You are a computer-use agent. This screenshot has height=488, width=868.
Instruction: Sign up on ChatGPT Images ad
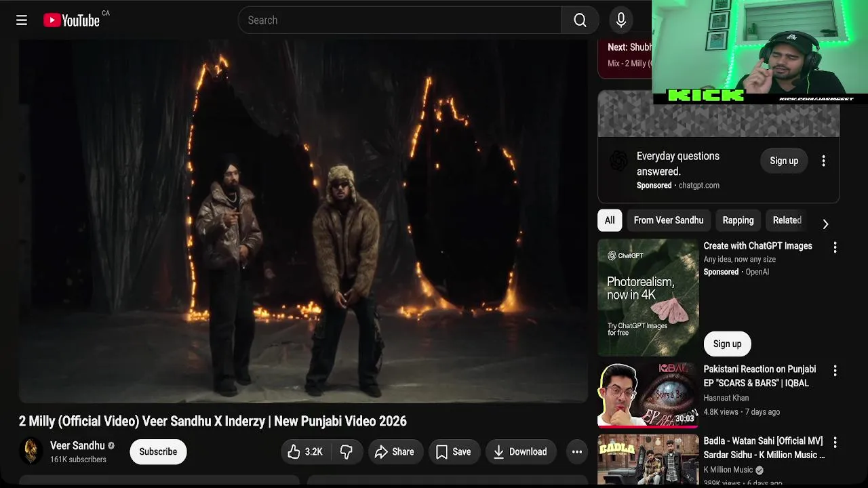tap(727, 344)
